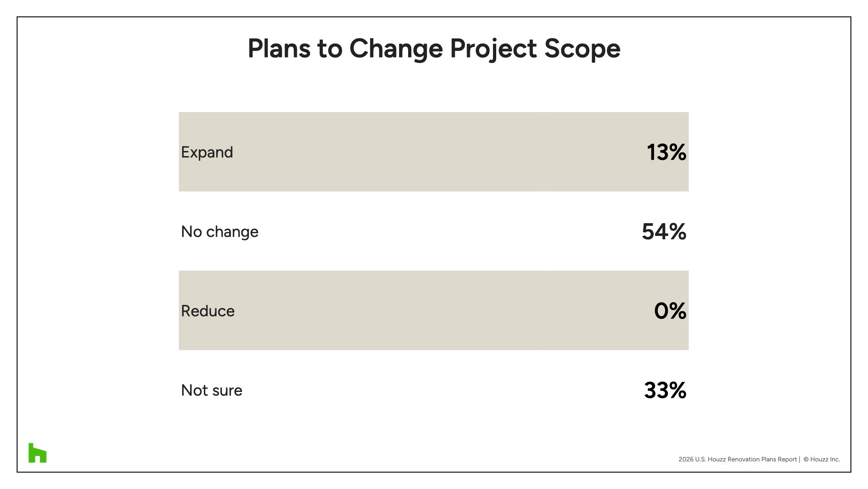Select the 33% value for Not sure

[x=665, y=391]
